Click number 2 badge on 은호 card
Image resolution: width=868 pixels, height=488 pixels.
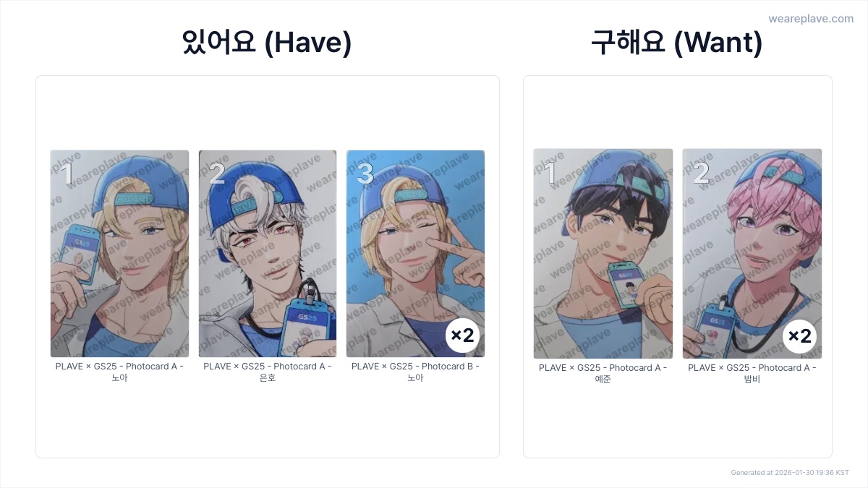217,174
